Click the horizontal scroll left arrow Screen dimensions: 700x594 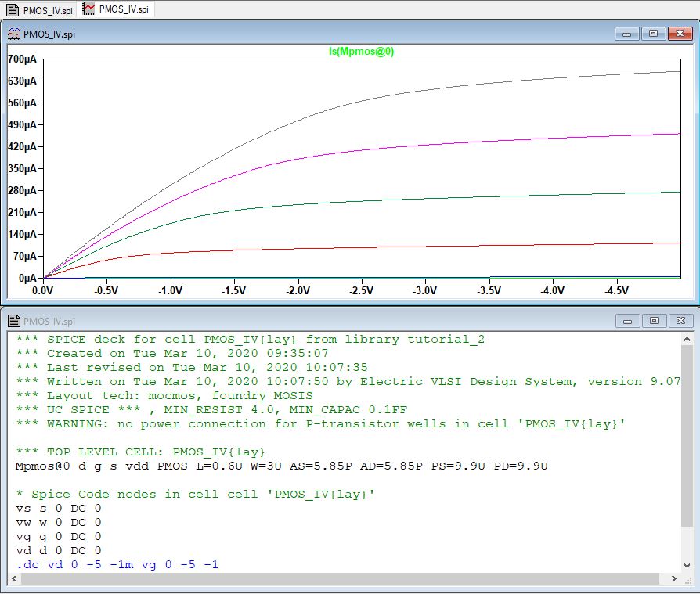coord(14,579)
